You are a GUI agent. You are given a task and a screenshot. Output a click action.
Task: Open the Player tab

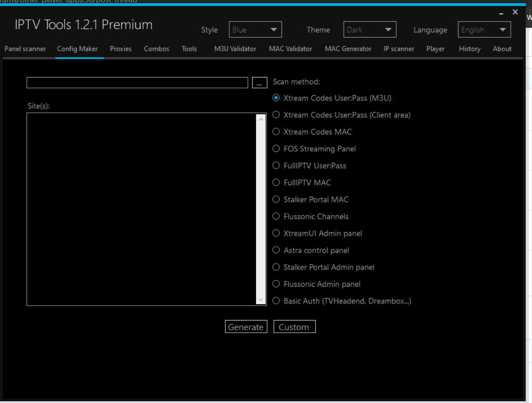435,49
